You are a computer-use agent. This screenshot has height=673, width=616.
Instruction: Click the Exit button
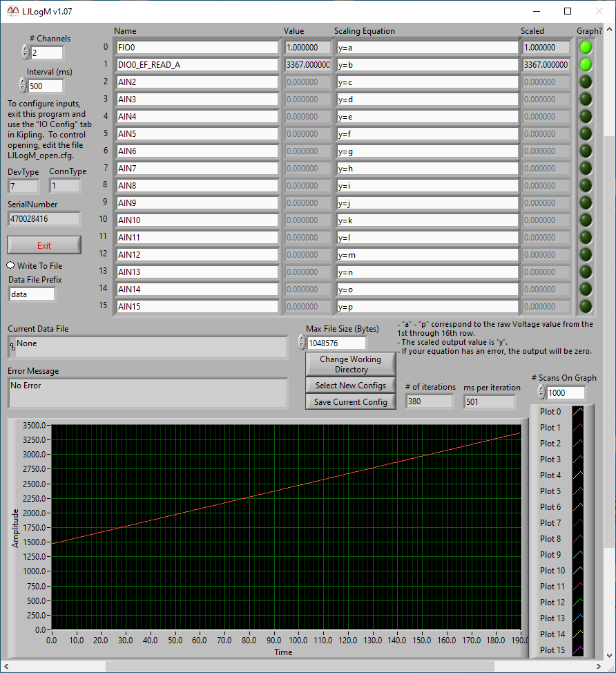tap(44, 245)
